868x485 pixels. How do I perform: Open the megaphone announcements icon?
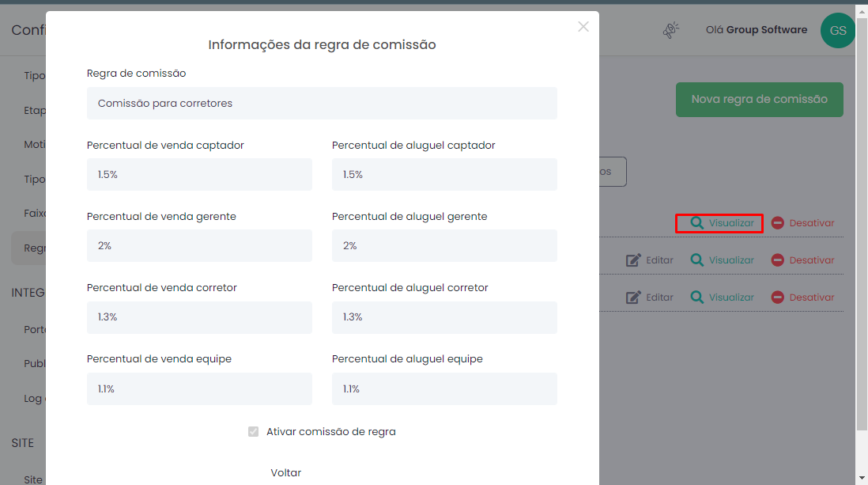click(671, 30)
